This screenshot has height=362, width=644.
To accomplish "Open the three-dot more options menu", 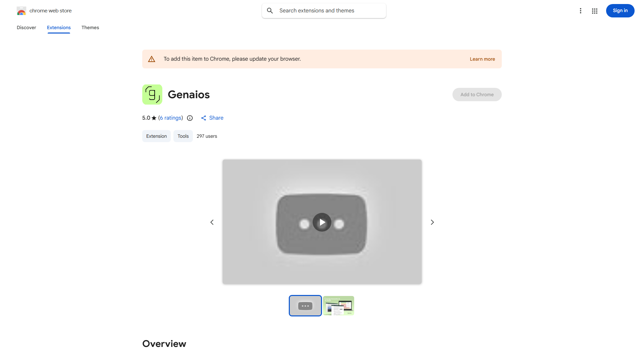I will (580, 11).
